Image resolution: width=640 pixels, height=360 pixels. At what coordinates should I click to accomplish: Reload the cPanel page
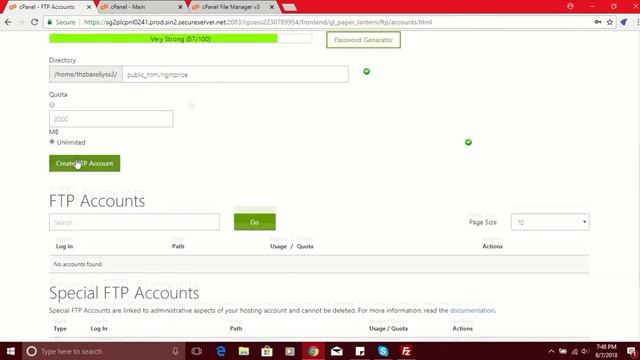[x=35, y=22]
